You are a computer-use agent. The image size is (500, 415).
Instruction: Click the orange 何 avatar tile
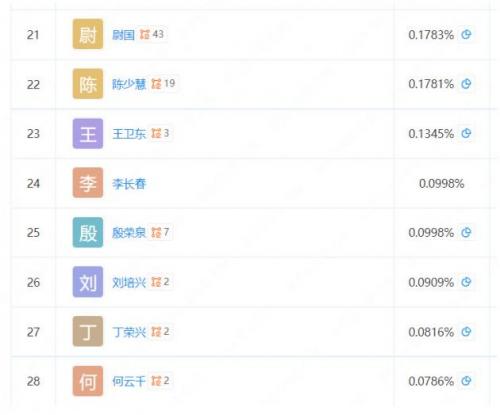click(88, 381)
